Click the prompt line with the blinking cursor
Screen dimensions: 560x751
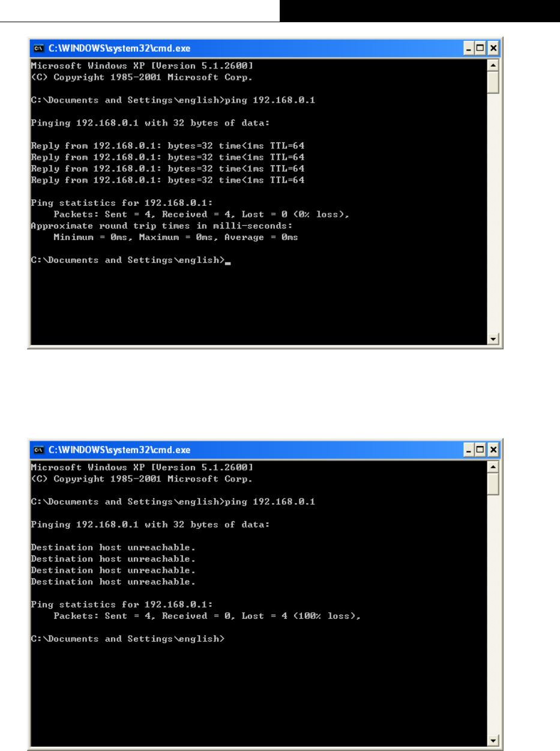click(x=131, y=260)
